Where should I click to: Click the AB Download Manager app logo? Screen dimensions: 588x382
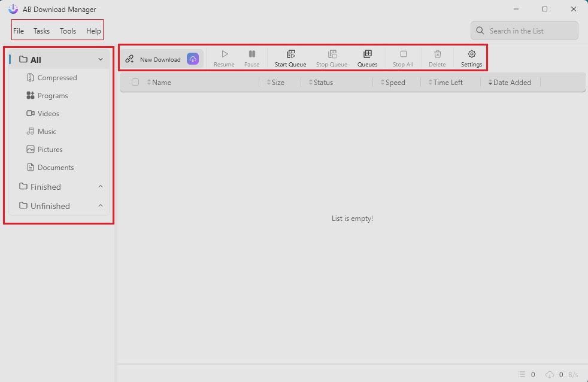pos(13,8)
